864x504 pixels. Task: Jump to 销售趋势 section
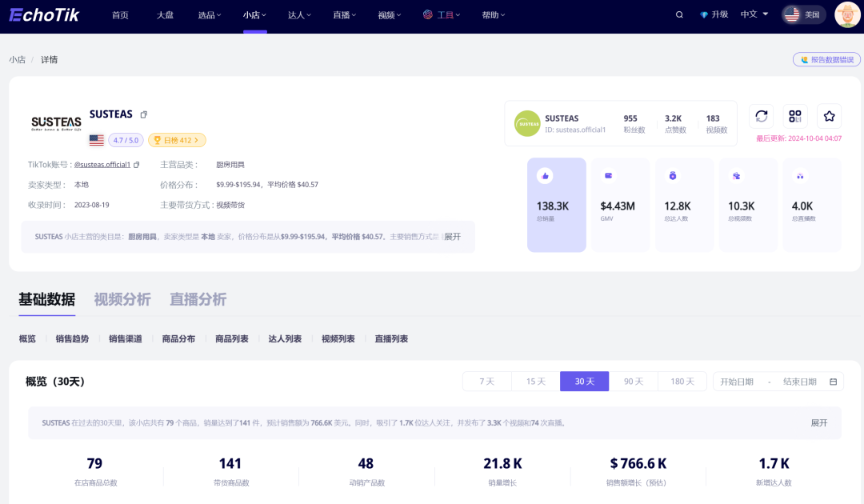point(72,338)
